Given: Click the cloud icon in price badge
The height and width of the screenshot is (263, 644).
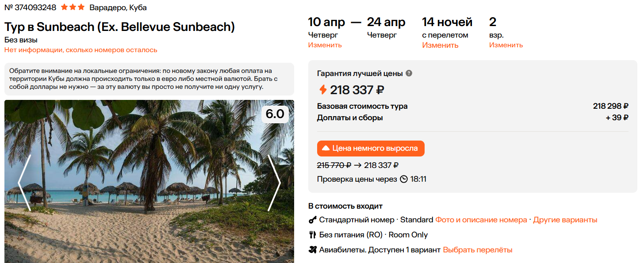Looking at the screenshot, I should click(326, 149).
